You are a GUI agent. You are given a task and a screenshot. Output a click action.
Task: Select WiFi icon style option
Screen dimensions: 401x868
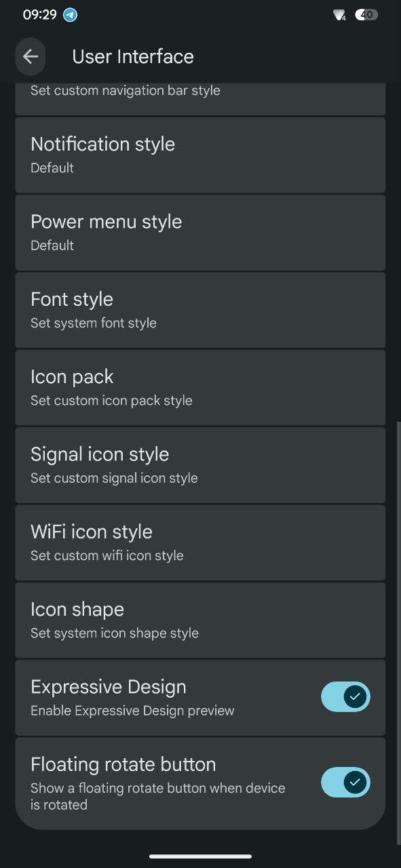[200, 542]
